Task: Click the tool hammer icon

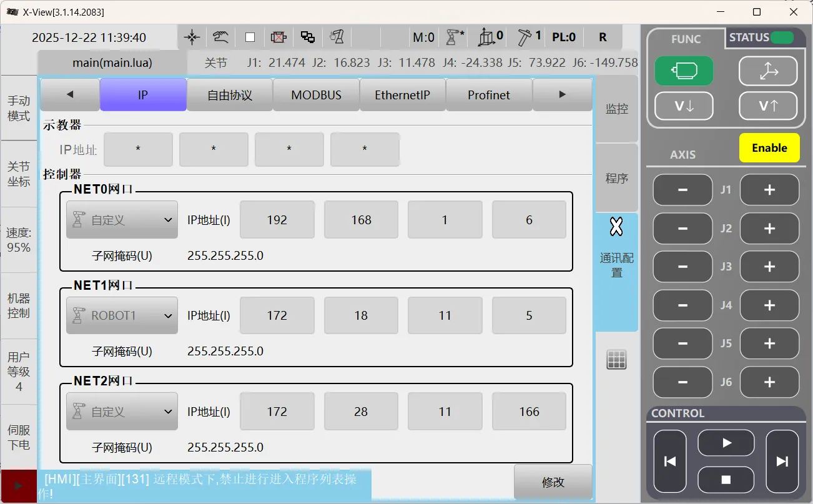Action: click(529, 37)
